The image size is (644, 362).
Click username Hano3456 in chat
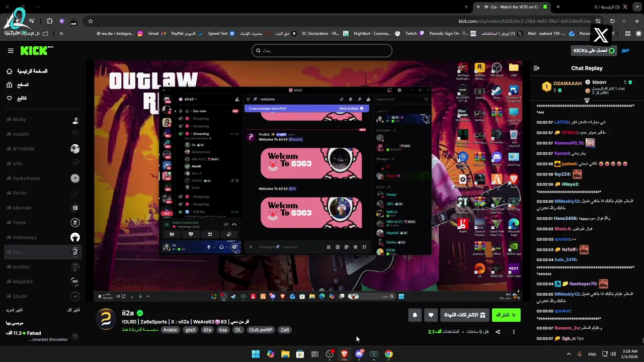(566, 218)
